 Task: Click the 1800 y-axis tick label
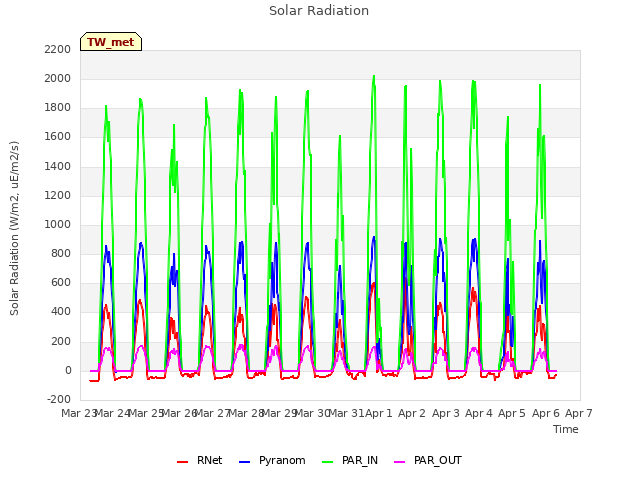58,108
